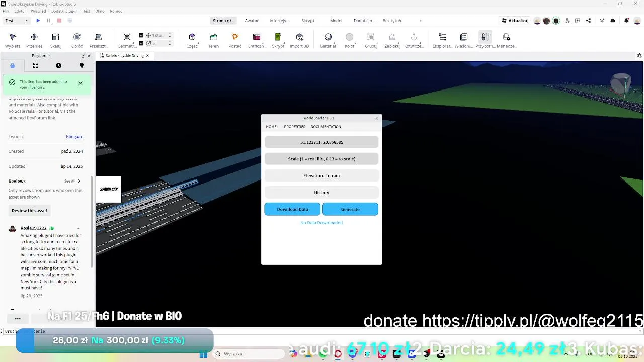The image size is (644, 362).
Task: Open the share icon in top bar
Action: (x=589, y=21)
